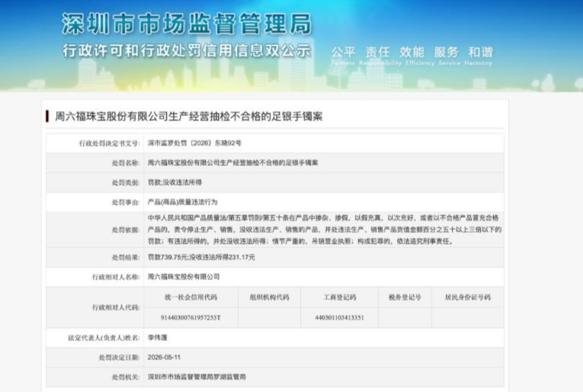Viewport: 583px width, 392px height.
Task: Click the 行政许可和行政处罚信用信息双公示 subtitle
Action: [186, 50]
